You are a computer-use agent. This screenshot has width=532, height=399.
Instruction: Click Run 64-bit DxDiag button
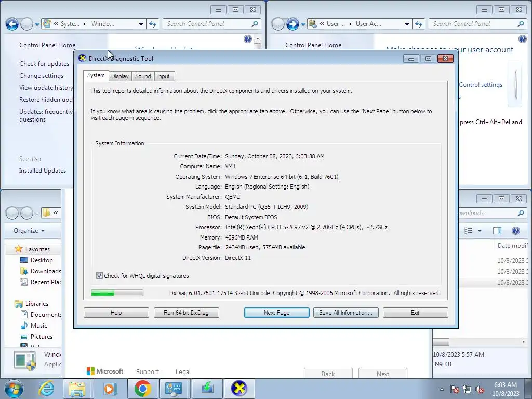pos(187,312)
